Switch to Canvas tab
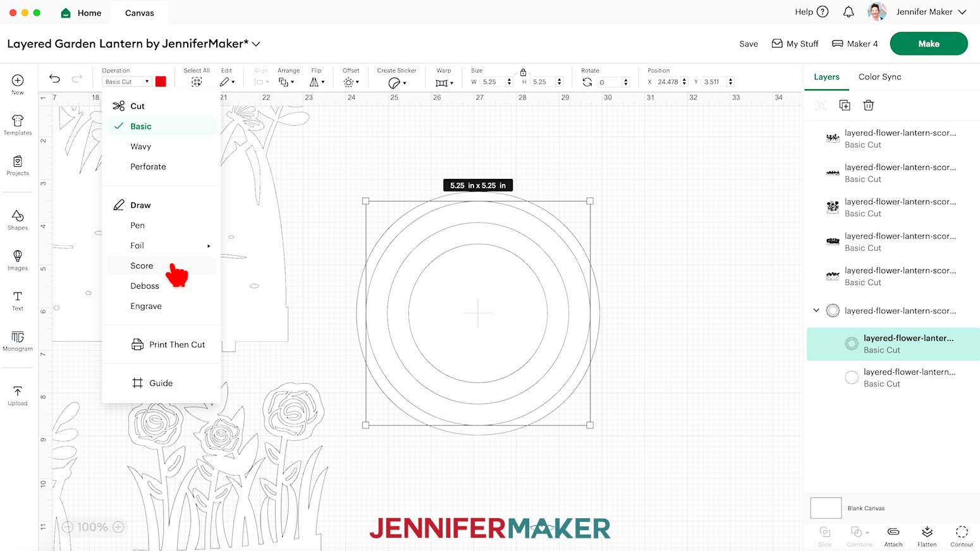Screen dimensions: 980x551 pyautogui.click(x=140, y=13)
